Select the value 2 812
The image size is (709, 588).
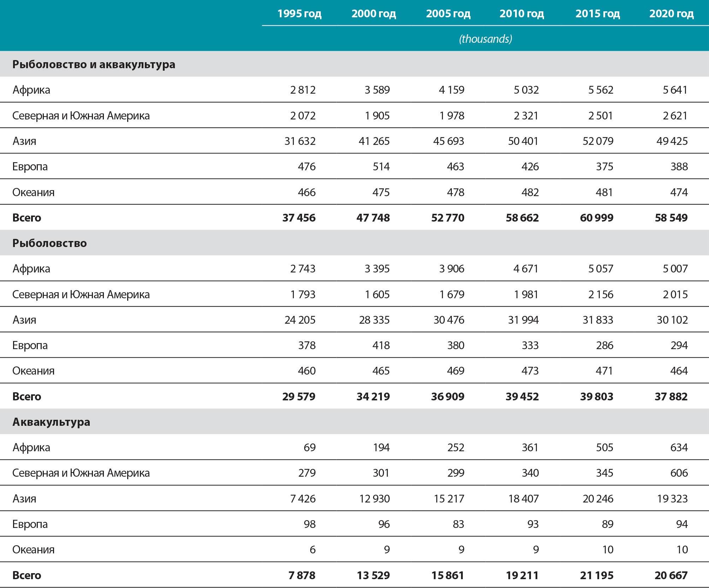tap(303, 90)
